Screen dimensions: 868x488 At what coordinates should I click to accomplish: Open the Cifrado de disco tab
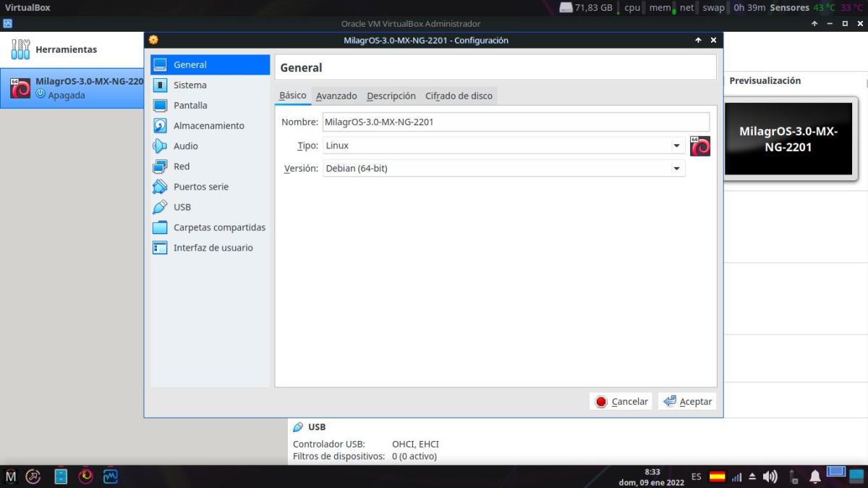tap(459, 96)
